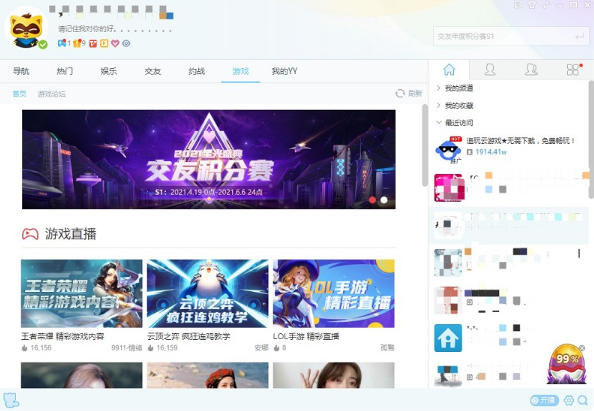Click the refresh icon labeled 刷新
This screenshot has width=594, height=411.
(x=400, y=93)
